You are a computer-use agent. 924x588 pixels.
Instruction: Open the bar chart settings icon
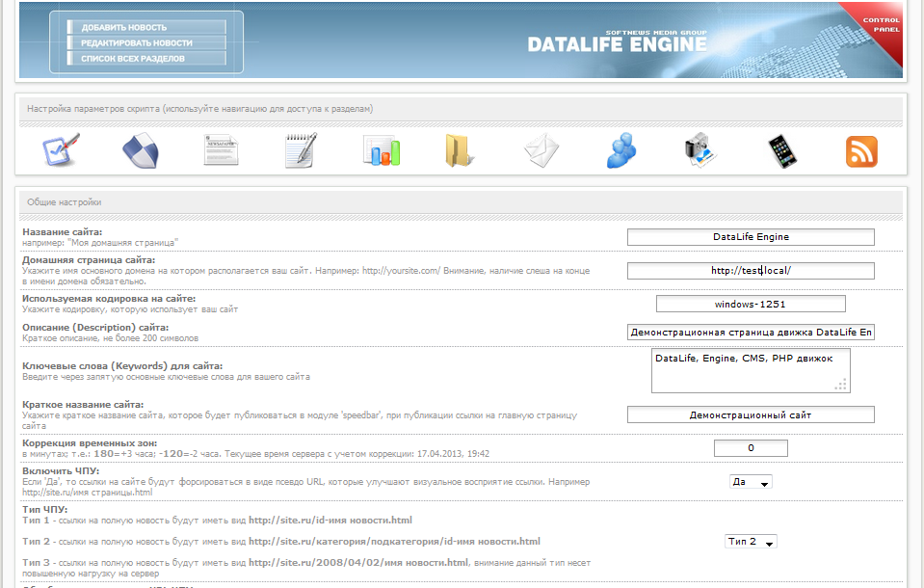(382, 151)
